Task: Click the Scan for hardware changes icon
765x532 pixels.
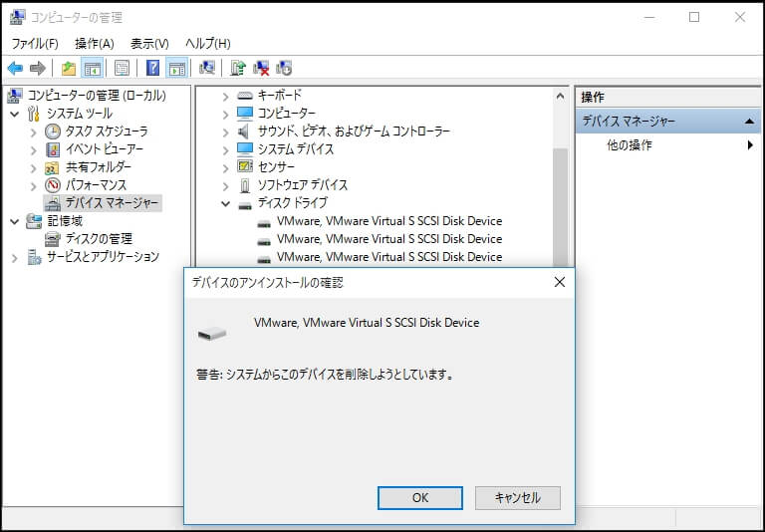Action: pyautogui.click(x=207, y=69)
